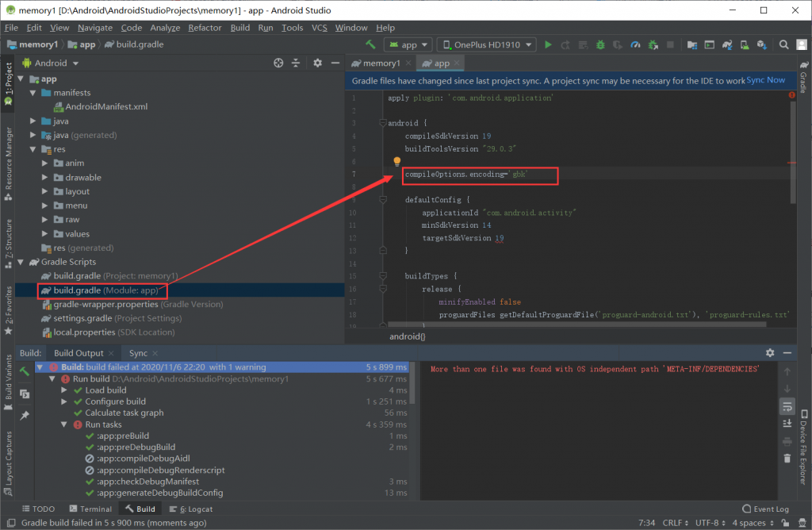
Task: Open the Build Variants side panel
Action: 8,382
